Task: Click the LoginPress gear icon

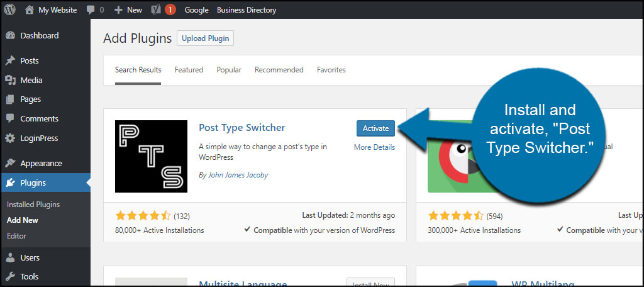Action: point(10,138)
